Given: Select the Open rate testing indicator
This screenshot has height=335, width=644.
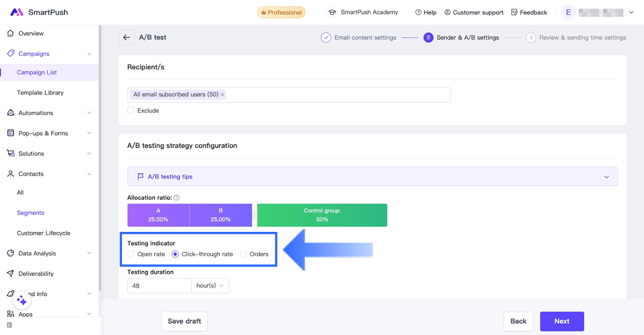Looking at the screenshot, I should (131, 254).
